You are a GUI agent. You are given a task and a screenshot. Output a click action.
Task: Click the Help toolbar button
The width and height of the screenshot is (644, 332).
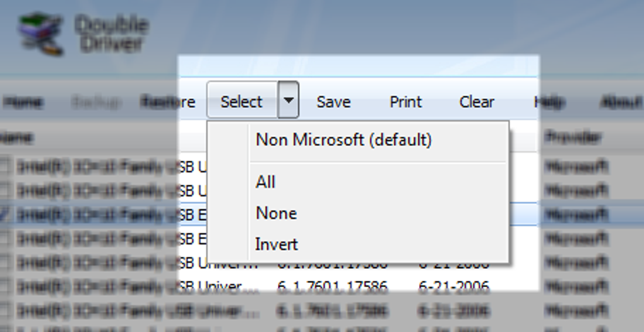(550, 102)
